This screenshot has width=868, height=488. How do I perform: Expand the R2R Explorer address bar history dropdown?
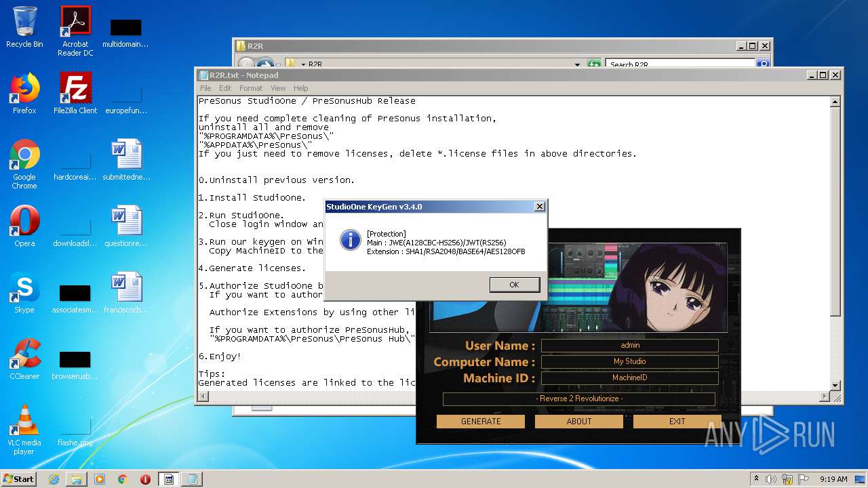[577, 64]
